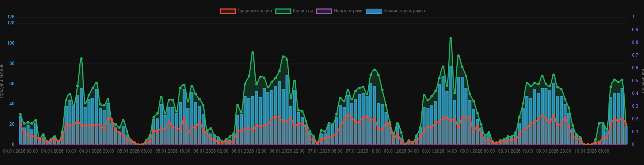Click the blue Количество игроков legend swatch

point(374,11)
